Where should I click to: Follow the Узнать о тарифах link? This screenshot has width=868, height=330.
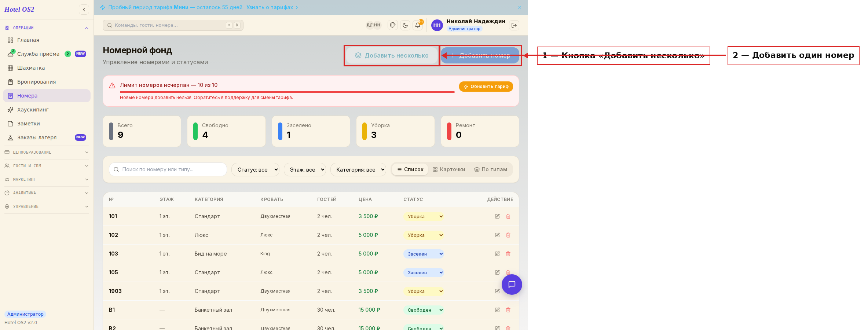pyautogui.click(x=270, y=7)
